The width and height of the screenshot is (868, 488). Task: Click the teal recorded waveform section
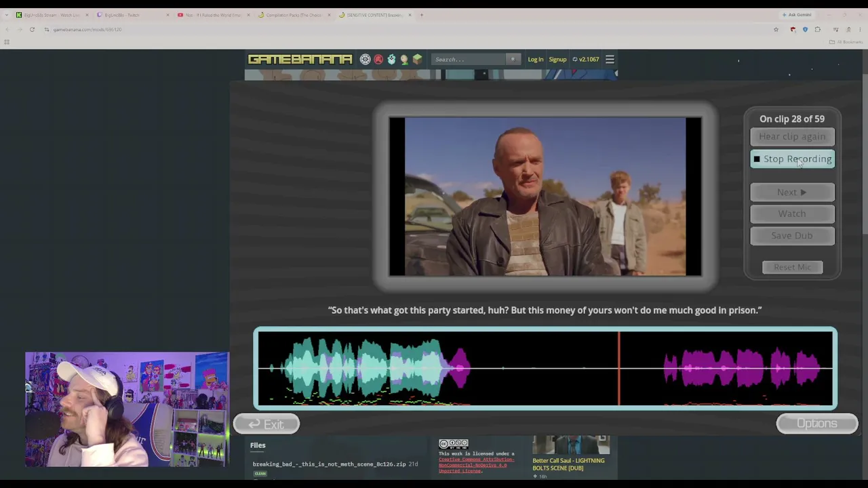tap(363, 369)
